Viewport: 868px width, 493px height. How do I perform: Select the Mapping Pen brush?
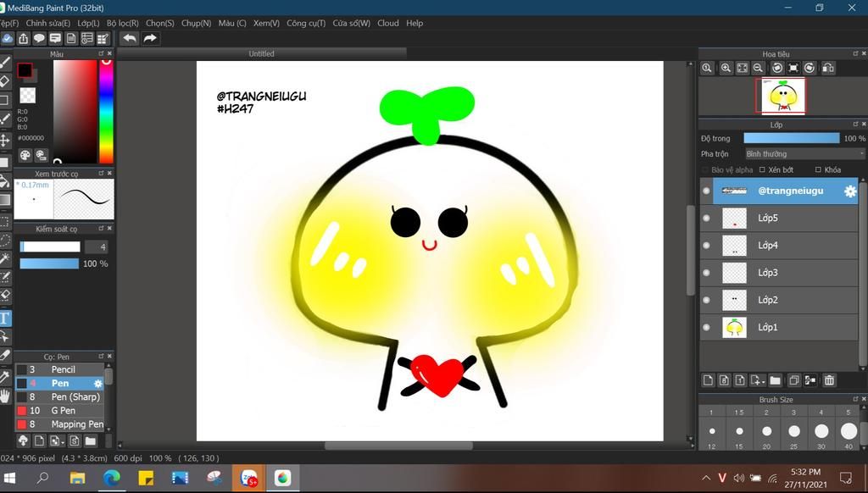coord(59,424)
